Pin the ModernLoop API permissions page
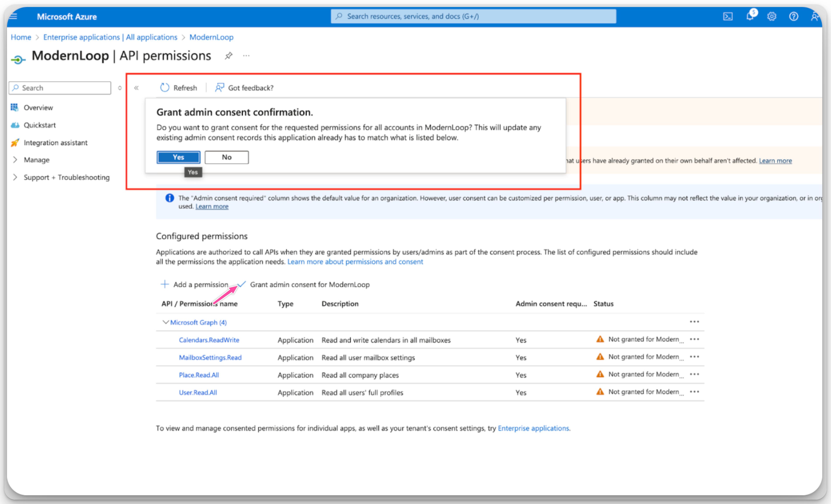 (x=229, y=56)
